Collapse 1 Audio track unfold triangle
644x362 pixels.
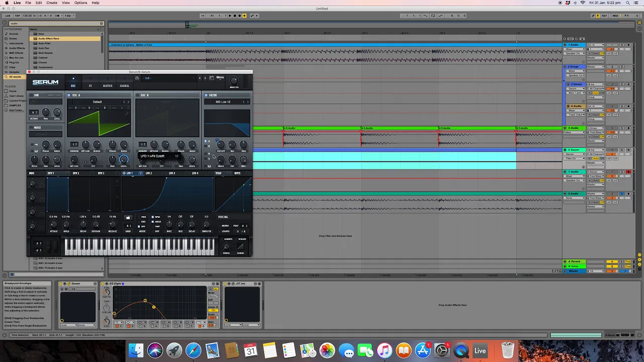[566, 45]
